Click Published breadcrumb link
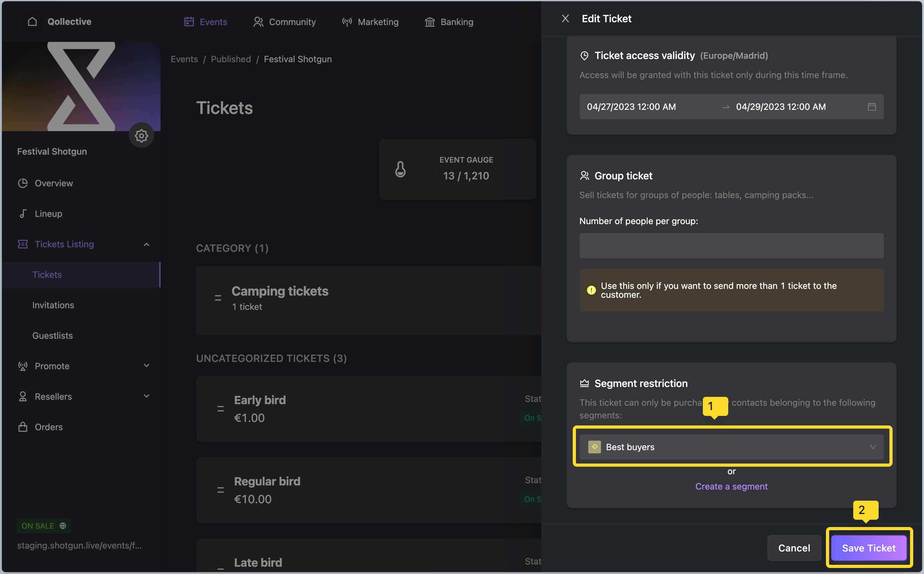The height and width of the screenshot is (574, 924). click(231, 59)
